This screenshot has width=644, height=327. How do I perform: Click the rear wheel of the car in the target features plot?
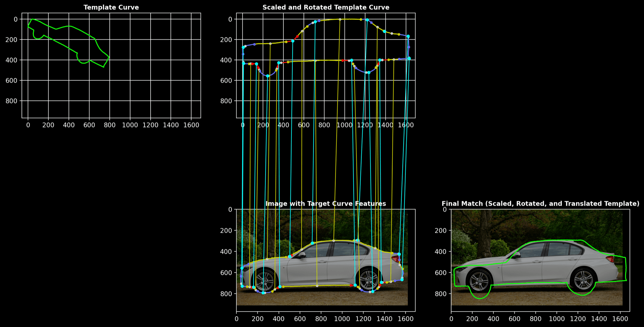coord(369,280)
